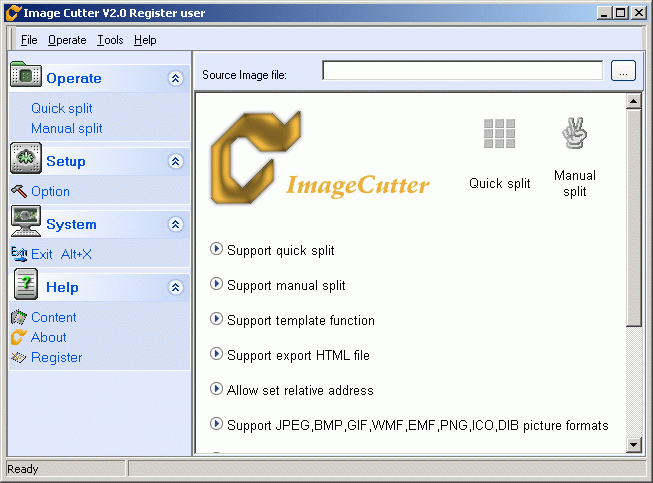Click the 'Support quick split' text
Screen dimensions: 653x483
click(x=281, y=251)
